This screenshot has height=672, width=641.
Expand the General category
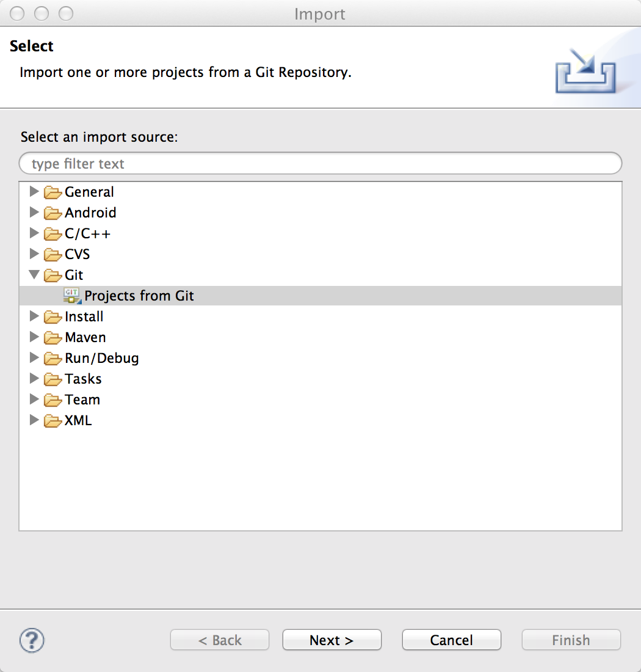coord(34,192)
